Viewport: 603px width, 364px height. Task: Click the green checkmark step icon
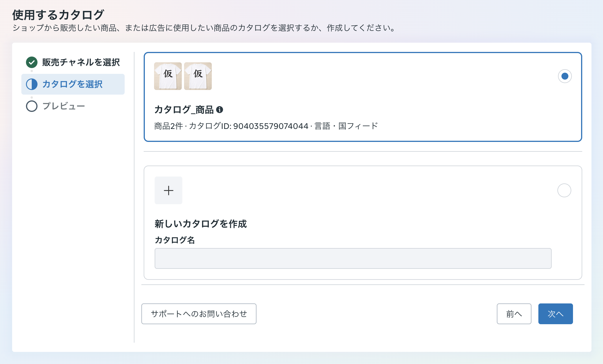tap(32, 62)
